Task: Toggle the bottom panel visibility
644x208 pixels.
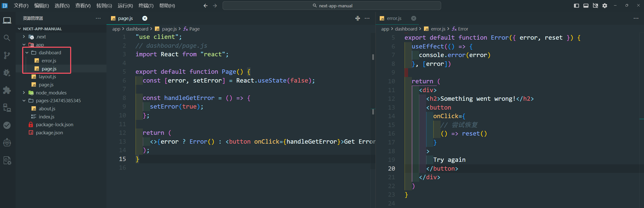Action: click(x=586, y=6)
